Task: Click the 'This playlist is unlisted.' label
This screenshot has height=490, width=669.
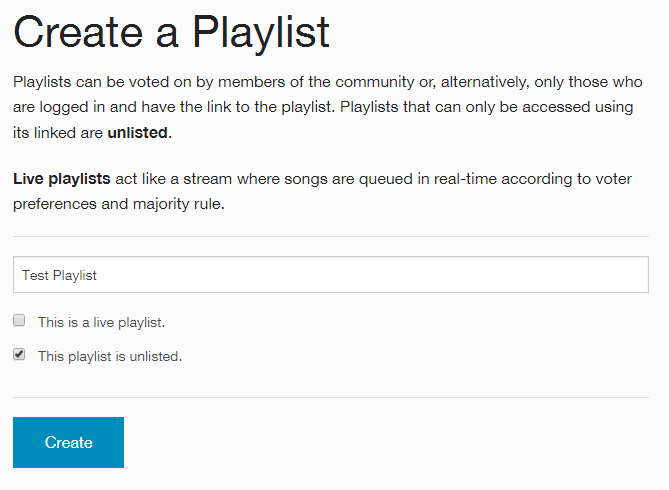Action: tap(110, 356)
